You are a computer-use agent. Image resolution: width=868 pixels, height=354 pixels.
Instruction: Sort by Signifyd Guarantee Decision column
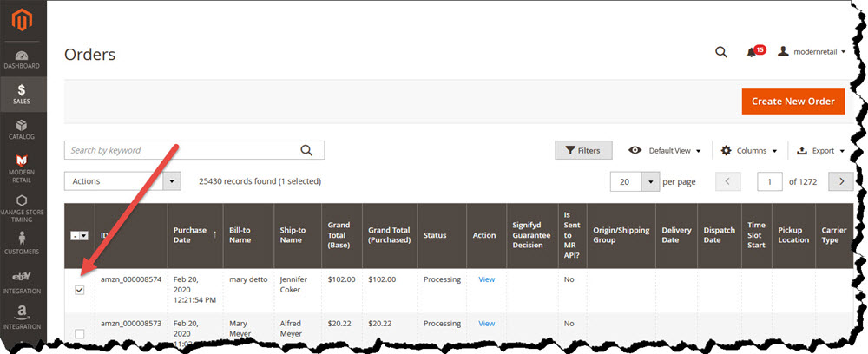click(532, 235)
